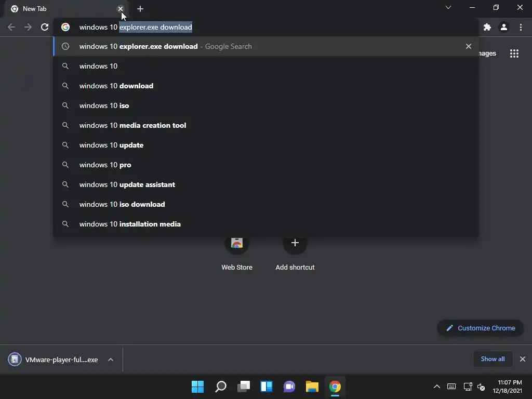
Task: Select the plain 'windows 10' suggestion
Action: click(266, 66)
